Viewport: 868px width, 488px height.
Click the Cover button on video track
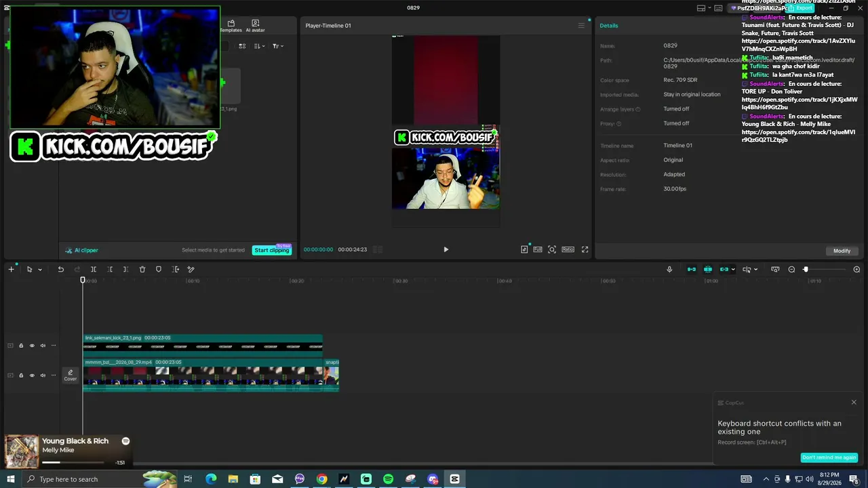pyautogui.click(x=71, y=375)
